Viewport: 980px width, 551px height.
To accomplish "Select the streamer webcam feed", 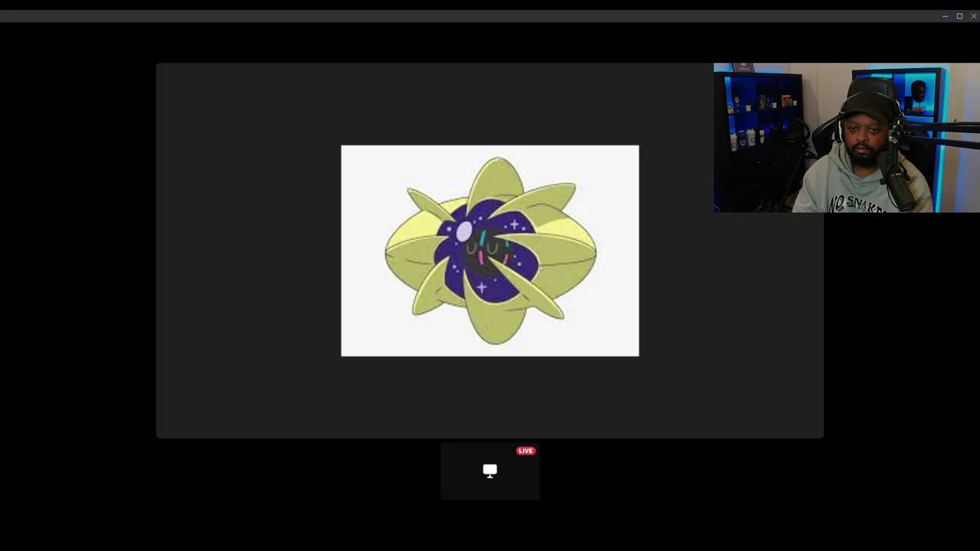I will point(847,138).
